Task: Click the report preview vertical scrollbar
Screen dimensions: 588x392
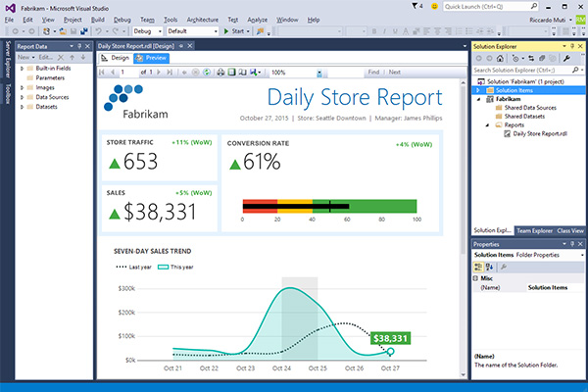Action: 464,169
